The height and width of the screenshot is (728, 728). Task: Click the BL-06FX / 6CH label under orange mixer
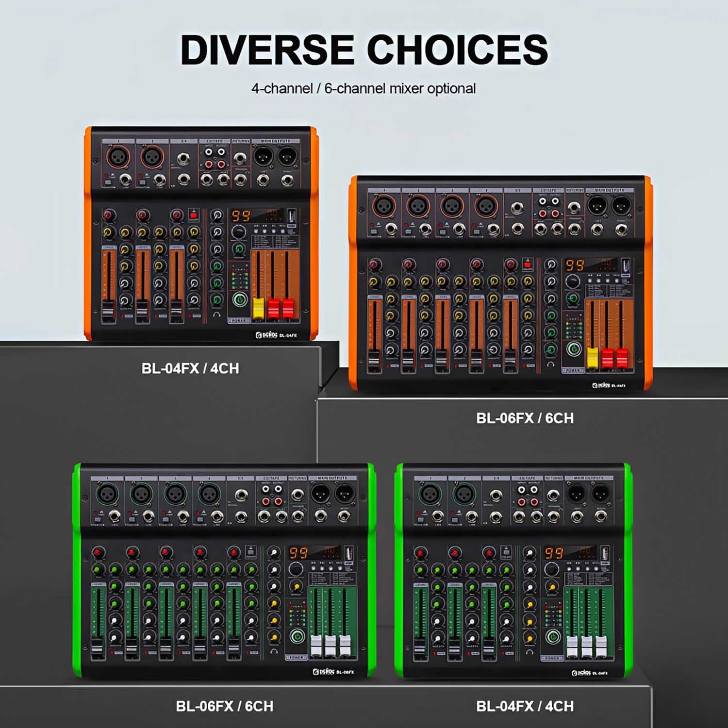pyautogui.click(x=525, y=418)
